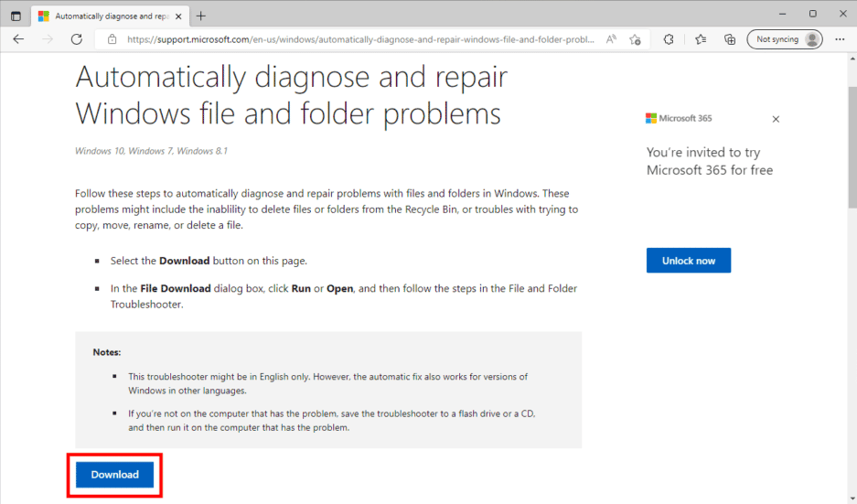Open the Extensions puzzle icon
Screen dimensions: 857x504
coord(669,39)
